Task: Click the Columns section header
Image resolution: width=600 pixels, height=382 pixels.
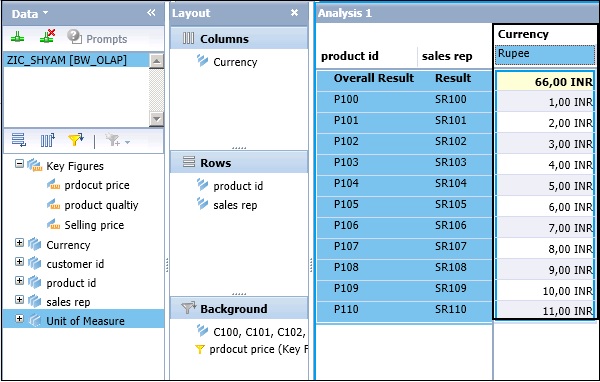Action: coord(239,39)
